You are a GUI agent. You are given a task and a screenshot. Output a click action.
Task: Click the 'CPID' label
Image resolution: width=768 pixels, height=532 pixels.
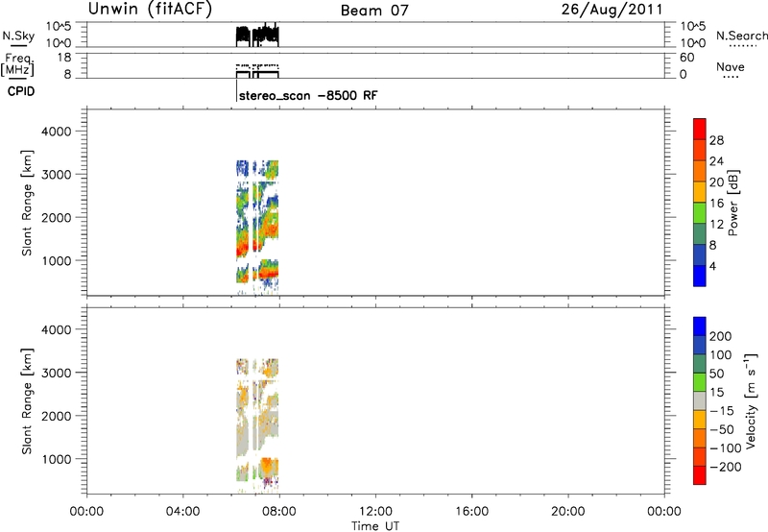pyautogui.click(x=21, y=91)
